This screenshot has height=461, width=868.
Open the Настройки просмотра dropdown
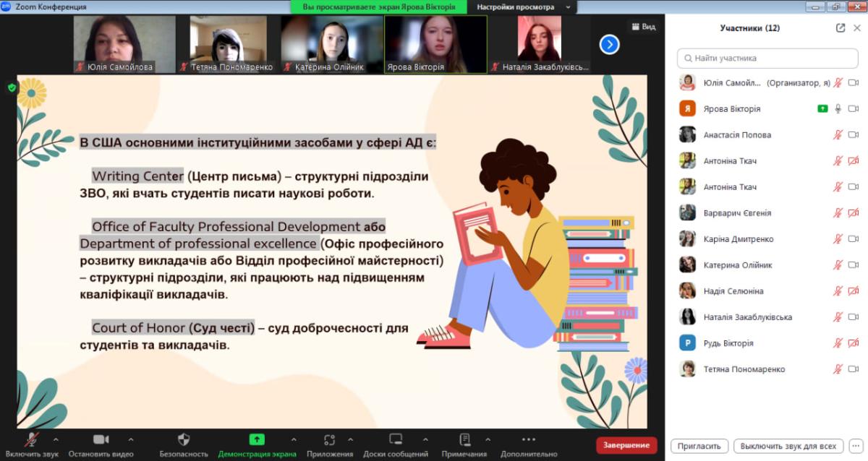pyautogui.click(x=524, y=7)
